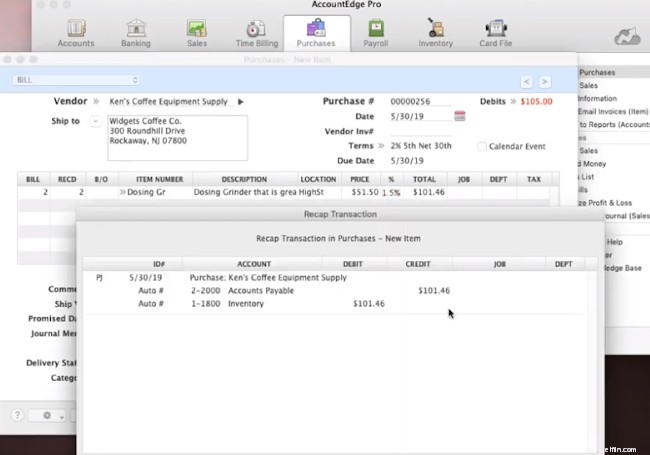
Task: Open the gear actions dropdown menu
Action: [x=50, y=414]
